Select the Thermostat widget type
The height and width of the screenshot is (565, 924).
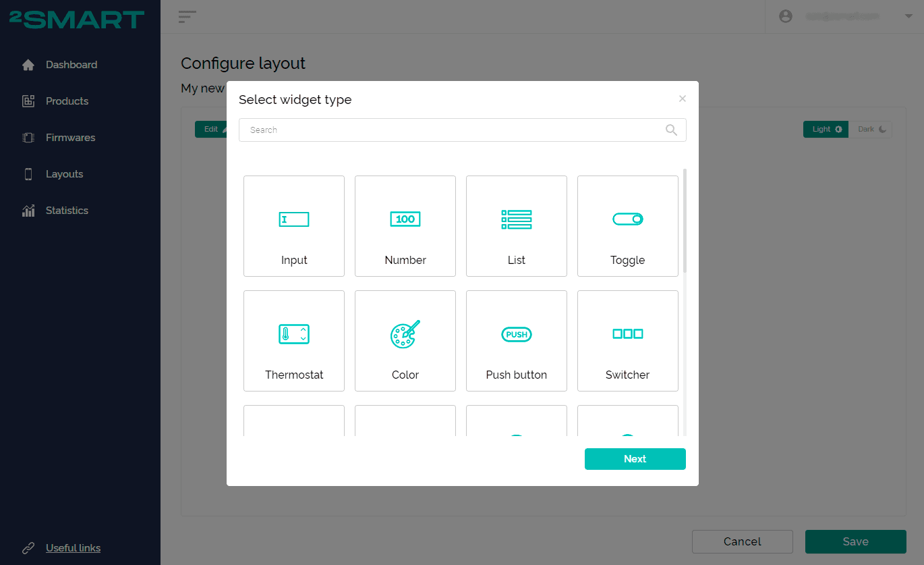tap(293, 341)
